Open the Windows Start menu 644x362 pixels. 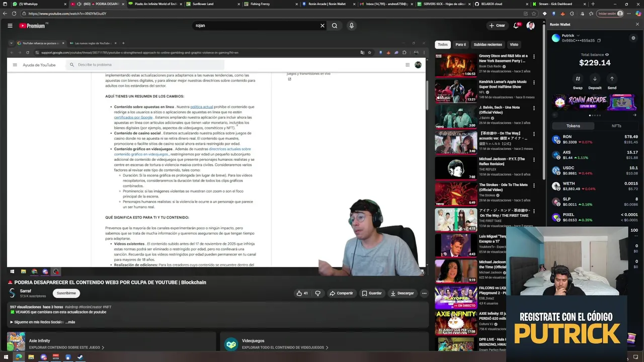[x=7, y=357]
